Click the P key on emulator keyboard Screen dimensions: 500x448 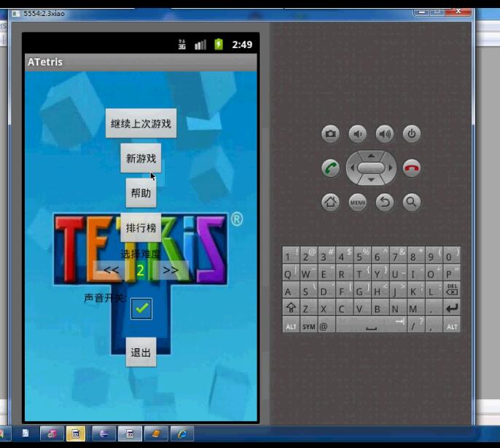pyautogui.click(x=452, y=273)
